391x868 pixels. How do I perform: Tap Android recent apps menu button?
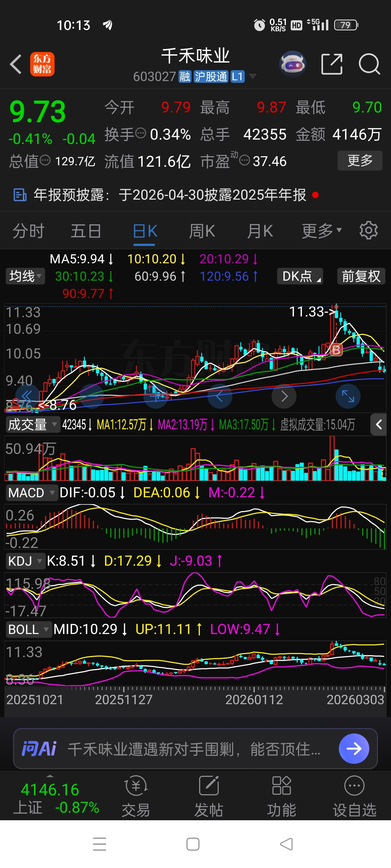click(99, 844)
